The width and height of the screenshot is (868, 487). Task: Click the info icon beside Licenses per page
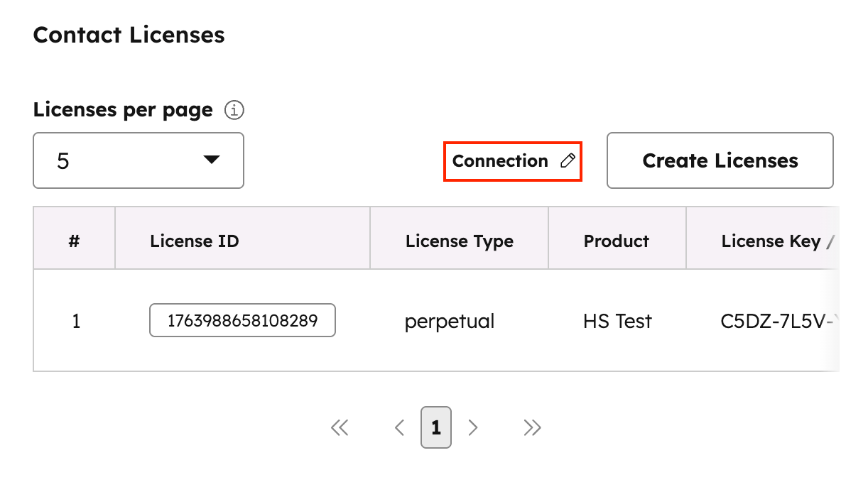tap(234, 111)
